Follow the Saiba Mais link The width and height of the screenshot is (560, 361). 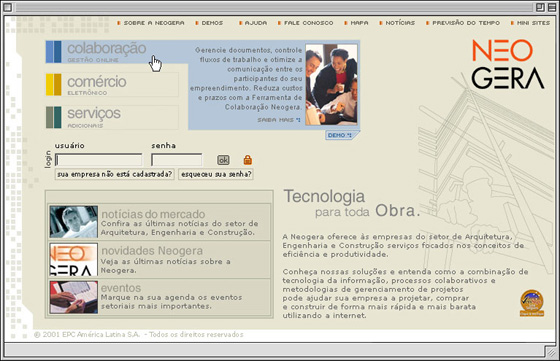tap(279, 120)
